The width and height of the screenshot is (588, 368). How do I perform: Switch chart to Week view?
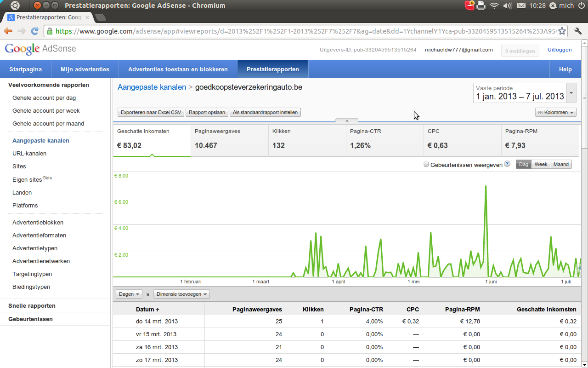[x=541, y=164]
